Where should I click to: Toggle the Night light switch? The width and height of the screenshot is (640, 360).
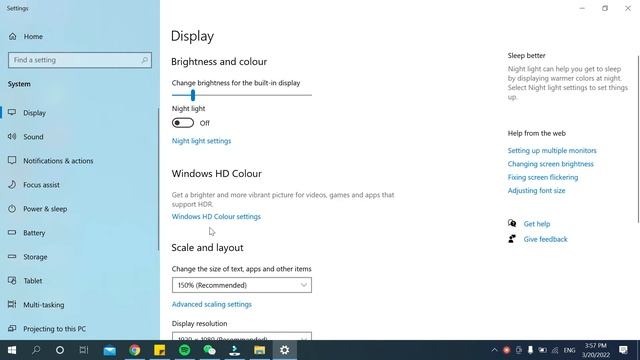183,123
